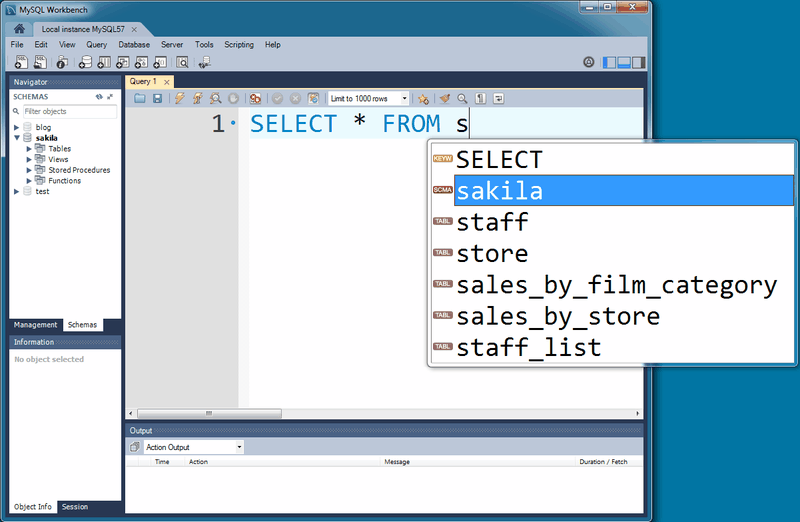Open the Database menu
800x522 pixels.
tap(134, 45)
